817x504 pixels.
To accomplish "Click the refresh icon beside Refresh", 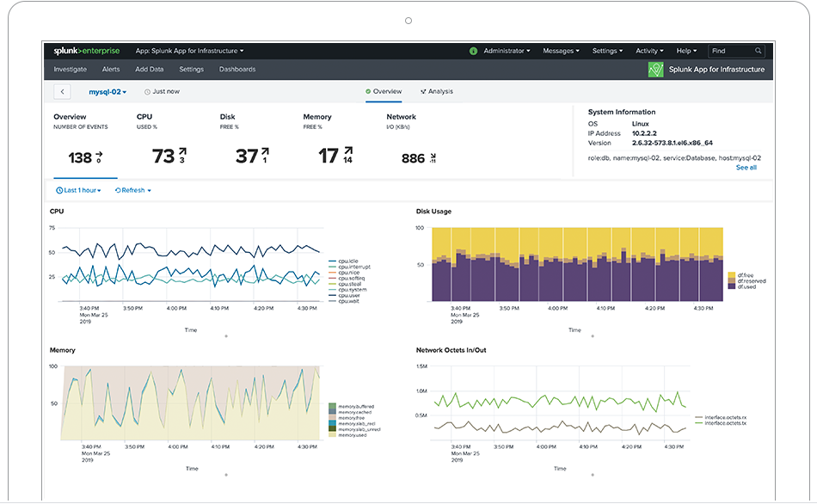I will 118,190.
